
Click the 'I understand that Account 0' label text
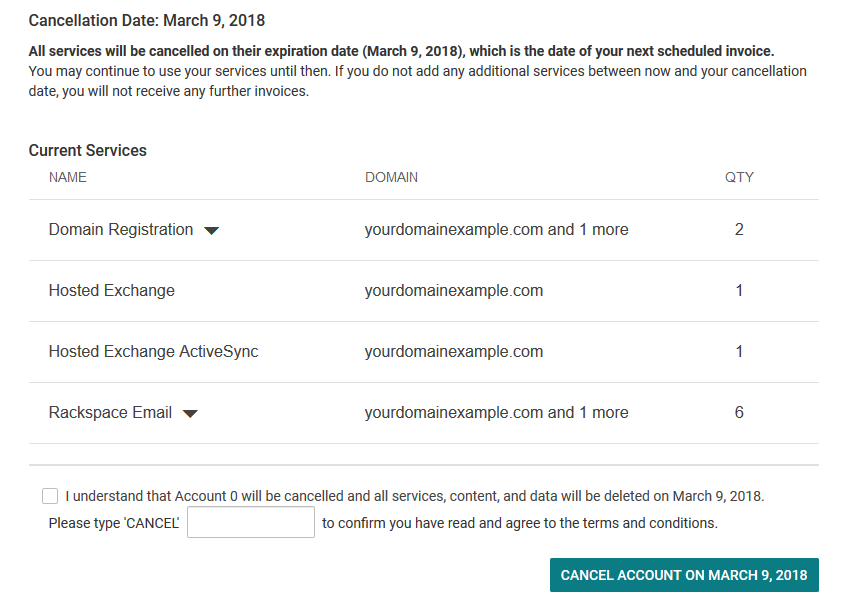click(414, 496)
